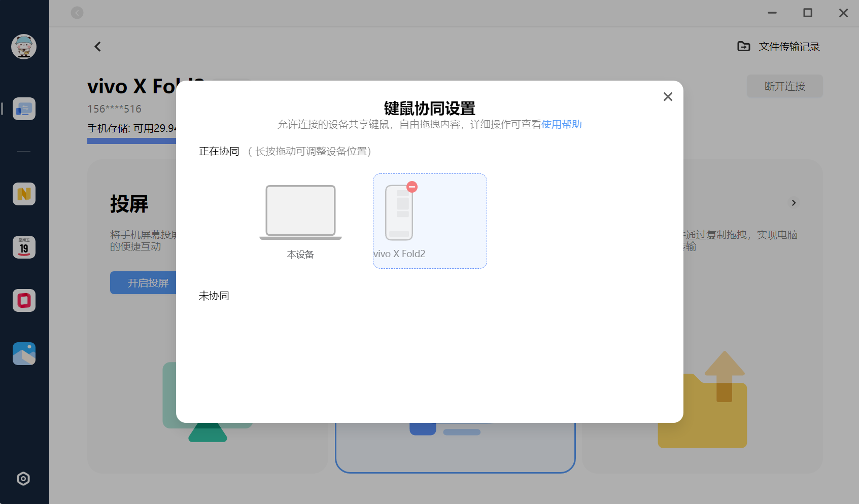Click the 断开连接 button
859x504 pixels.
pos(785,86)
